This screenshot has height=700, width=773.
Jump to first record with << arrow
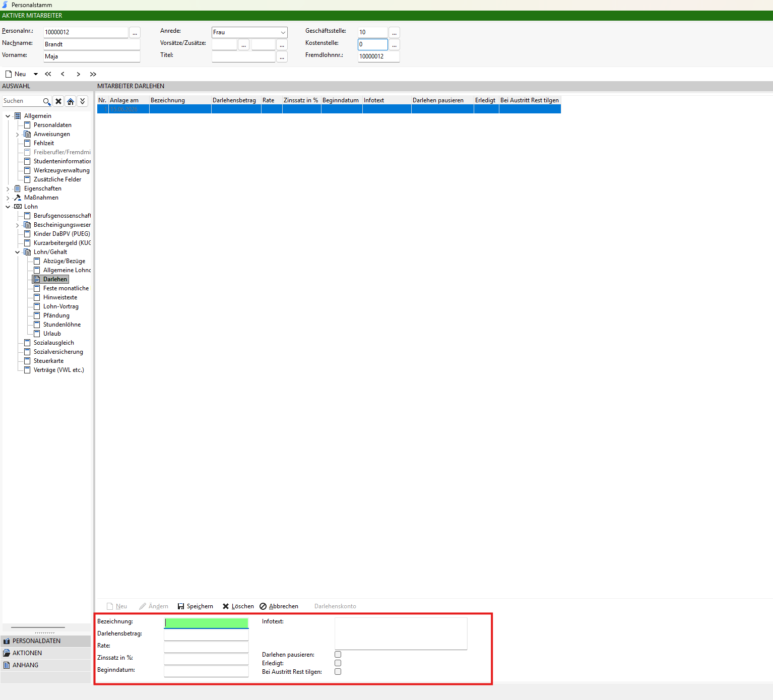[x=48, y=74]
